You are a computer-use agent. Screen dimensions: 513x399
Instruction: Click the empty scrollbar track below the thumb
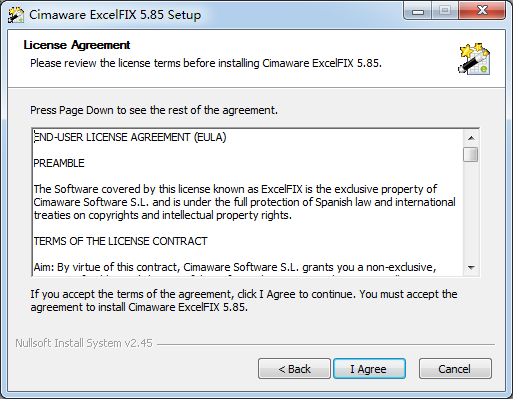point(471,211)
